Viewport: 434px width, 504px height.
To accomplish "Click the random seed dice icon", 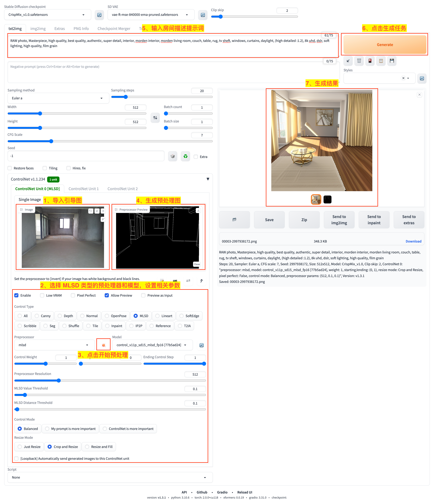I will [x=173, y=156].
